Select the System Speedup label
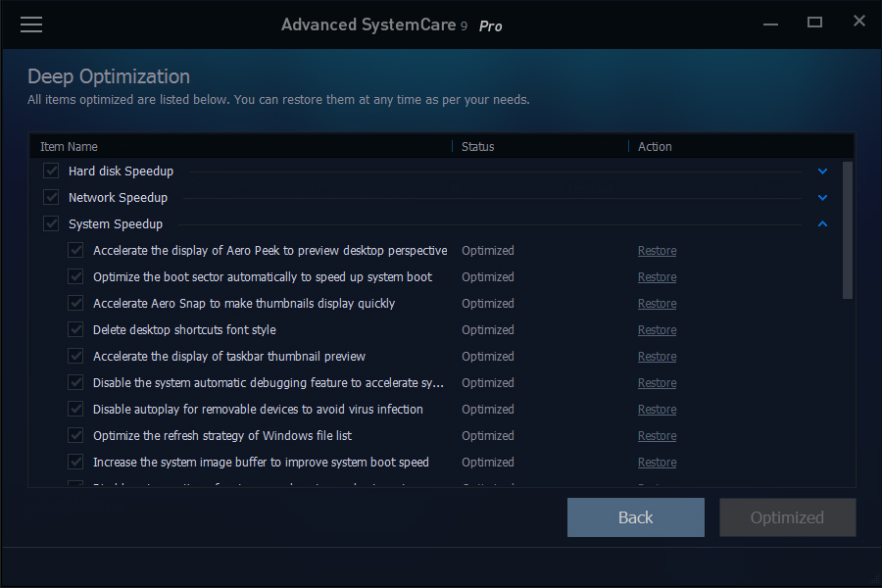Image resolution: width=882 pixels, height=588 pixels. (116, 224)
